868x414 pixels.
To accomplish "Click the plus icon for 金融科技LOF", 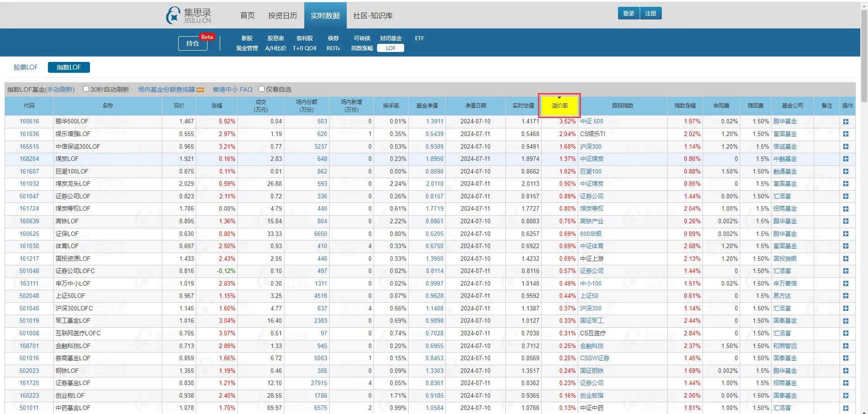I will (845, 346).
